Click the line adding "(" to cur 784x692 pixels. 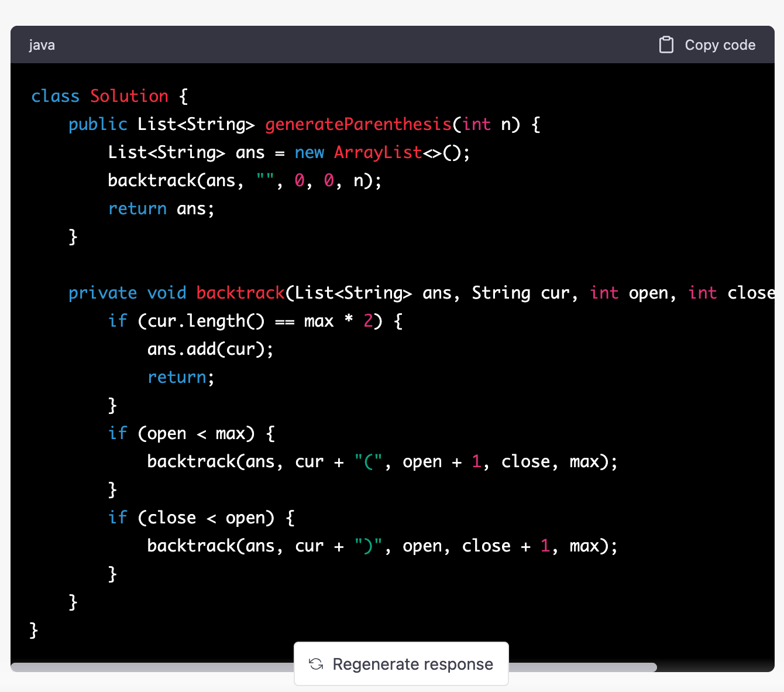(382, 461)
